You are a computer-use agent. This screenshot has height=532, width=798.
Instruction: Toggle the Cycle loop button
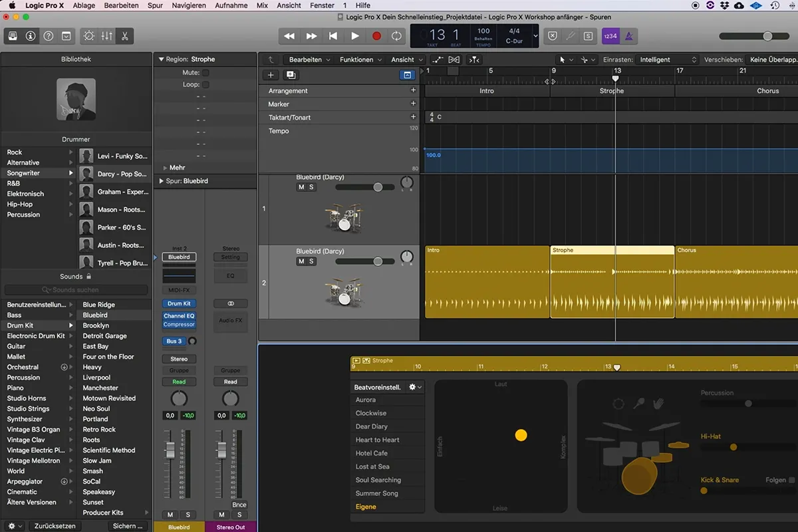[396, 36]
